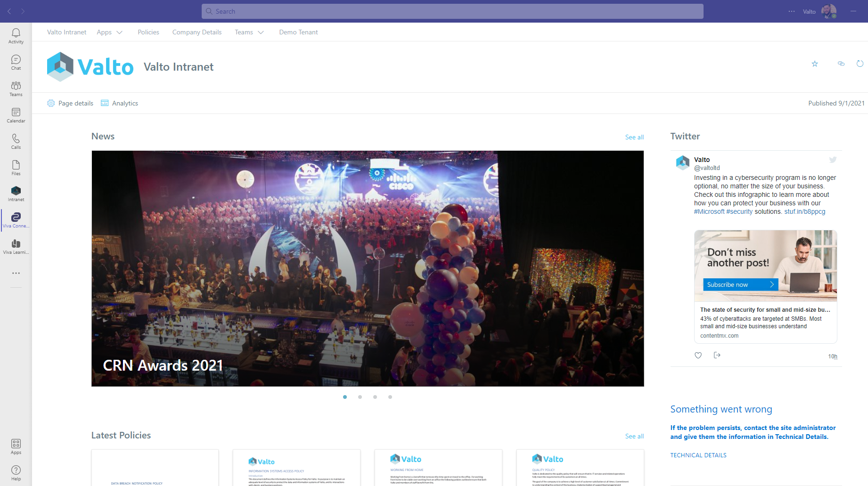Open the Company Details page

click(197, 32)
